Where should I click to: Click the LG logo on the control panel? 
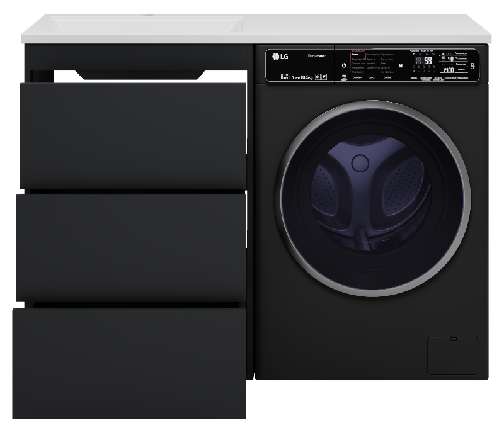[x=279, y=57]
